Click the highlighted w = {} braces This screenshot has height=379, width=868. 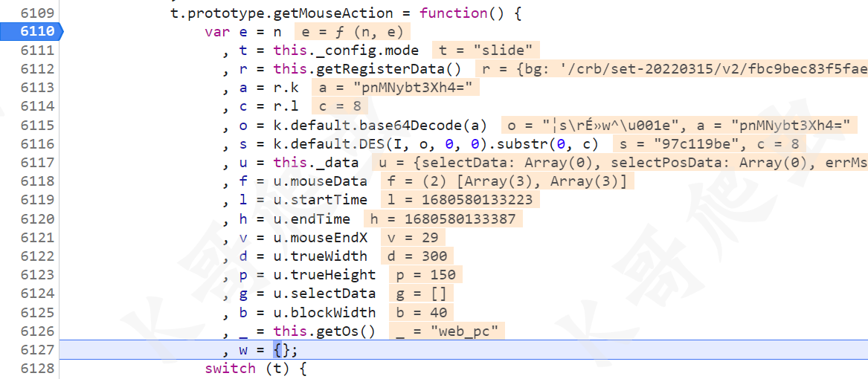282,350
